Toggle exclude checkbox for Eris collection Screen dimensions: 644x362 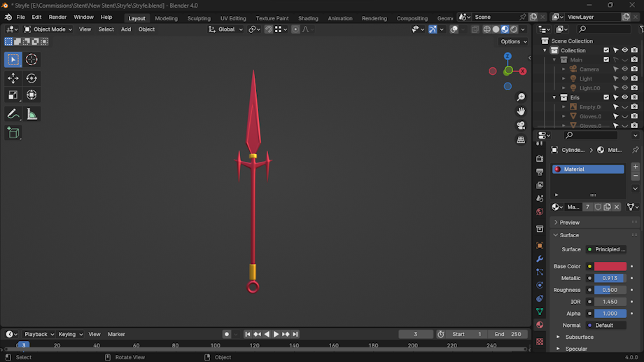pos(606,97)
